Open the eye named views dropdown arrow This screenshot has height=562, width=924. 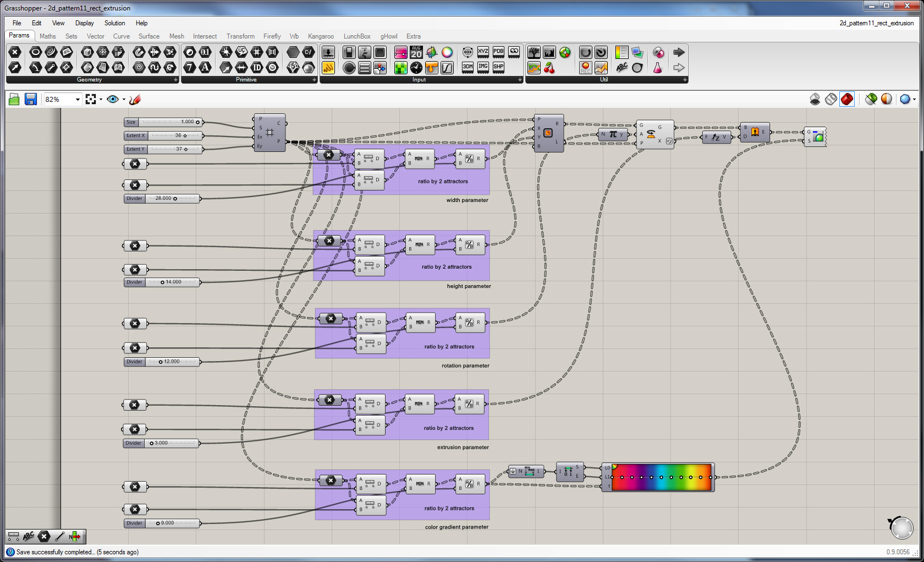click(x=124, y=100)
